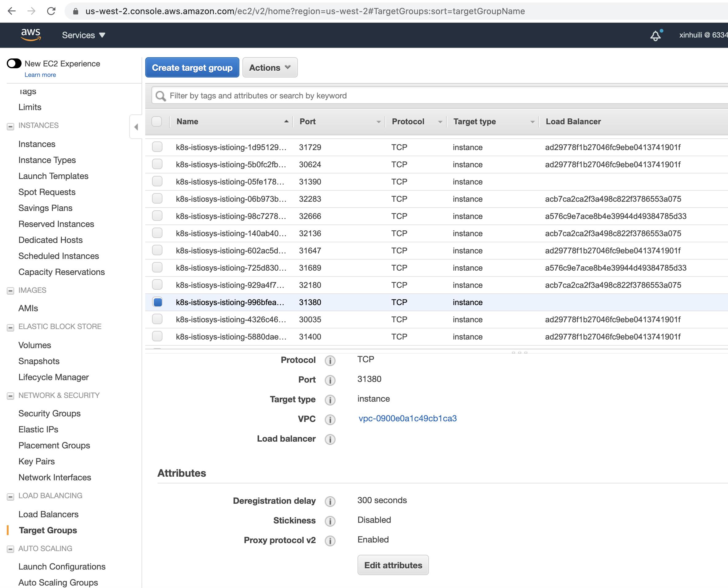Open the Actions dropdown
This screenshot has width=728, height=588.
[270, 67]
